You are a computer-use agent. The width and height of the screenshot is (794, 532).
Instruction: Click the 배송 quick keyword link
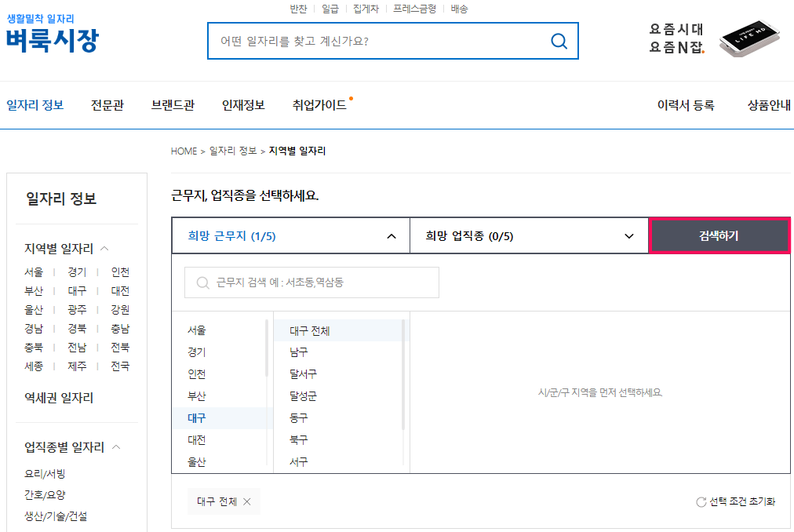[x=459, y=9]
